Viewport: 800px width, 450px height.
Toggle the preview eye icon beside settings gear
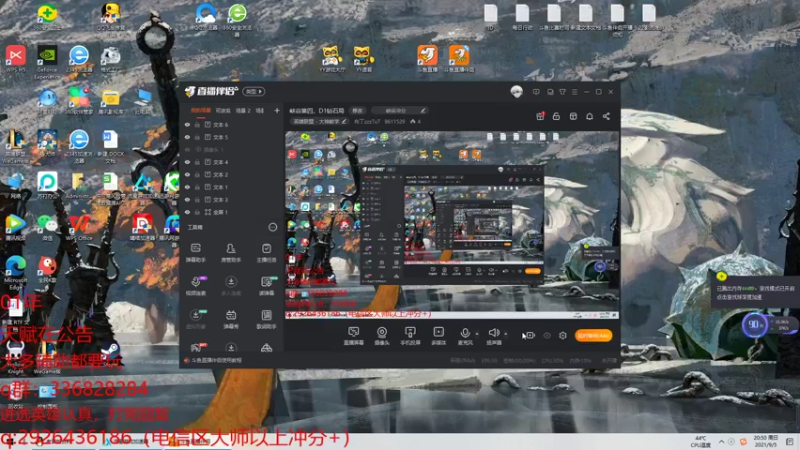tap(547, 335)
